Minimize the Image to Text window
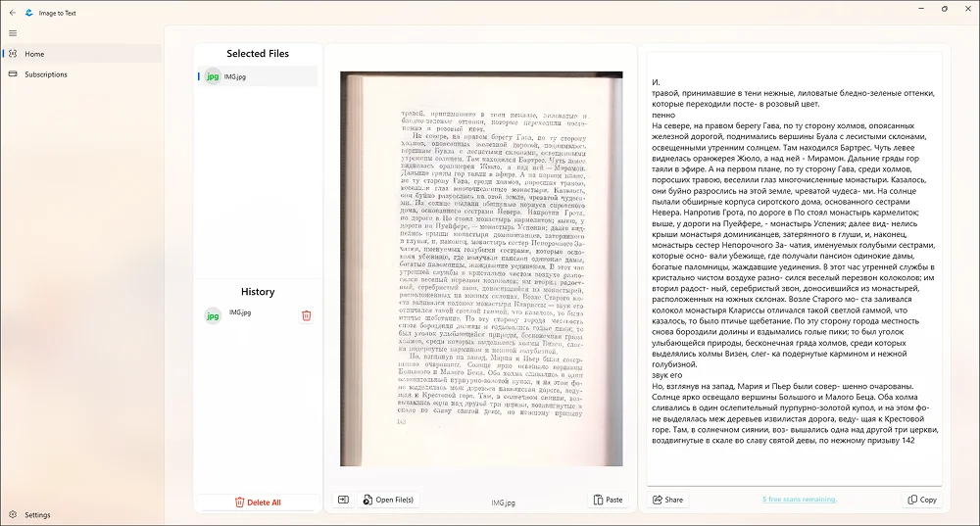Image resolution: width=980 pixels, height=526 pixels. pyautogui.click(x=922, y=9)
